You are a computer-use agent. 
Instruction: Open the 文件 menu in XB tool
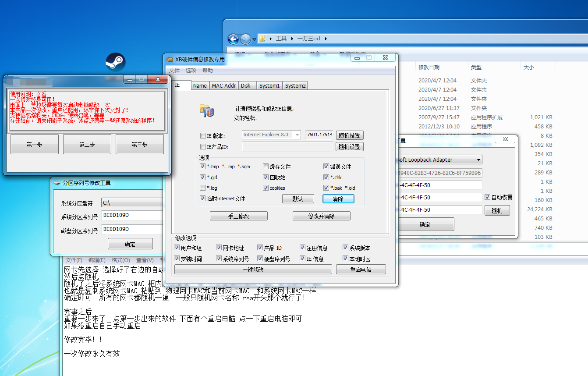click(x=174, y=71)
